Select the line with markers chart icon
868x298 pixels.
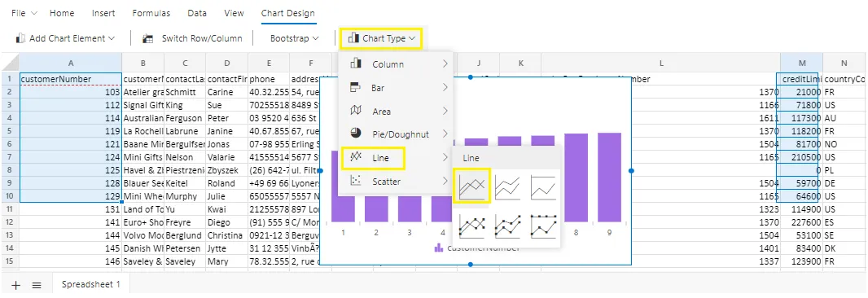click(471, 226)
